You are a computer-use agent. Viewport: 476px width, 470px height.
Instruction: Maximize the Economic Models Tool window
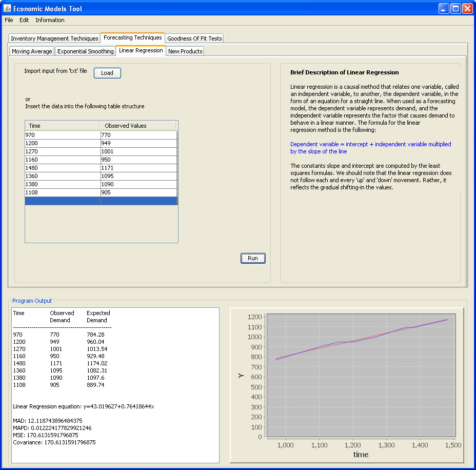455,9
